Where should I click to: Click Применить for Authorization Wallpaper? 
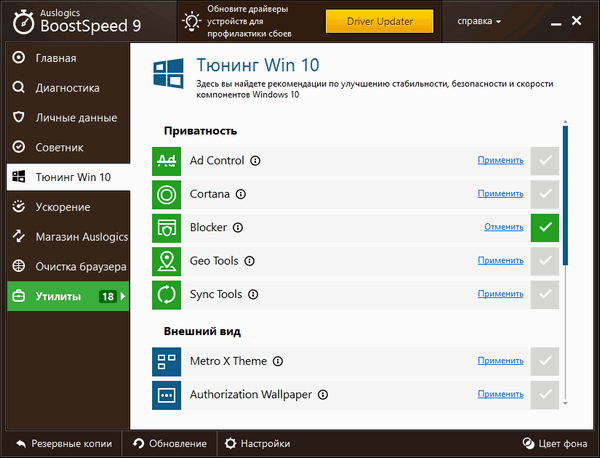point(501,394)
